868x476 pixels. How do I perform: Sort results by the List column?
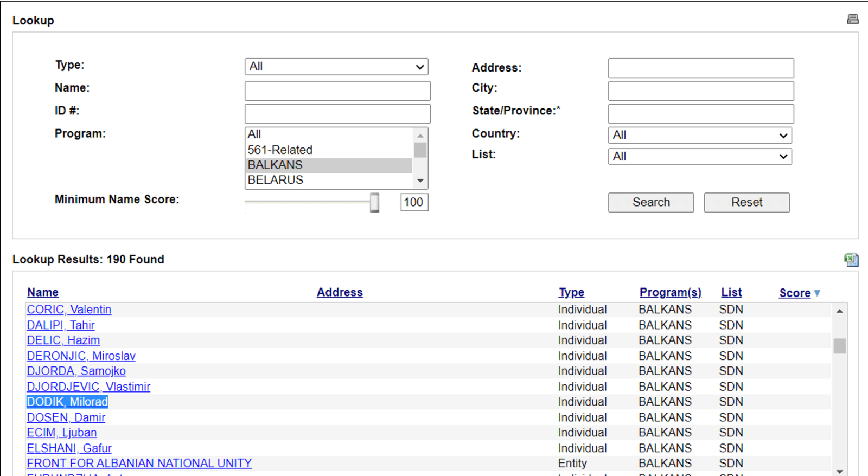click(x=731, y=293)
